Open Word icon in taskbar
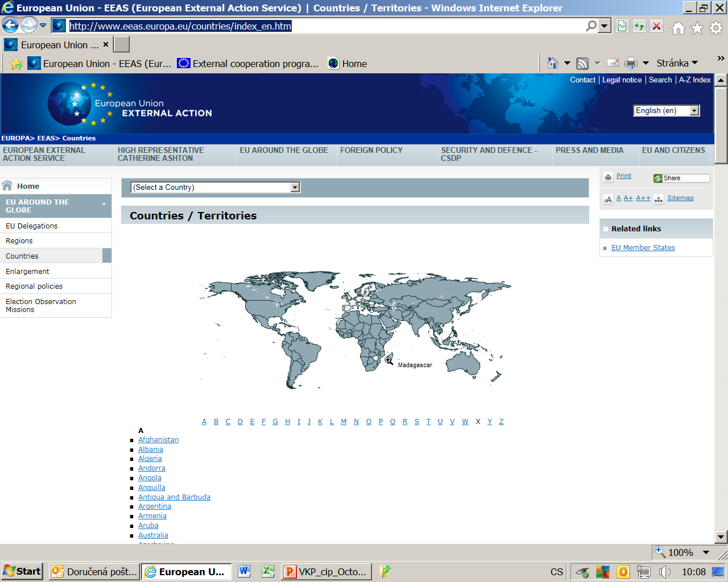The image size is (728, 582). tap(245, 571)
